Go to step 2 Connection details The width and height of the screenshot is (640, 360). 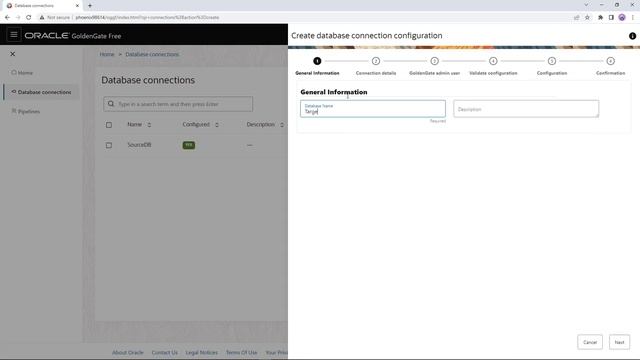(376, 61)
